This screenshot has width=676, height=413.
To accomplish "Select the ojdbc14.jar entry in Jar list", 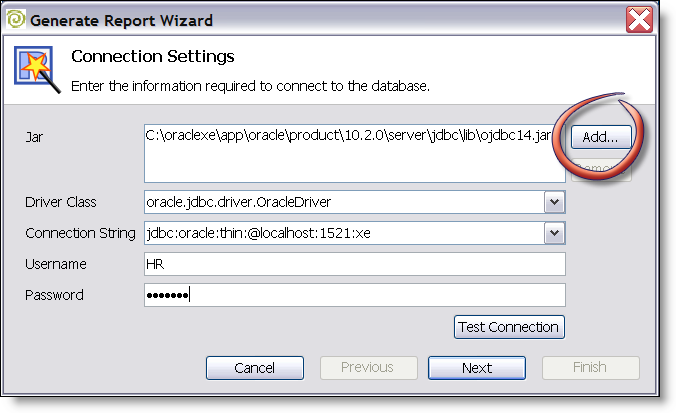I will click(x=348, y=135).
